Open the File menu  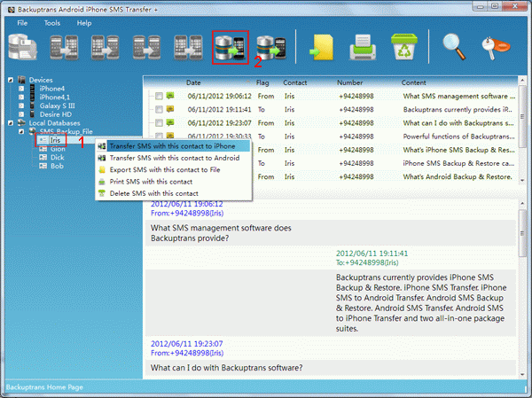tap(22, 23)
